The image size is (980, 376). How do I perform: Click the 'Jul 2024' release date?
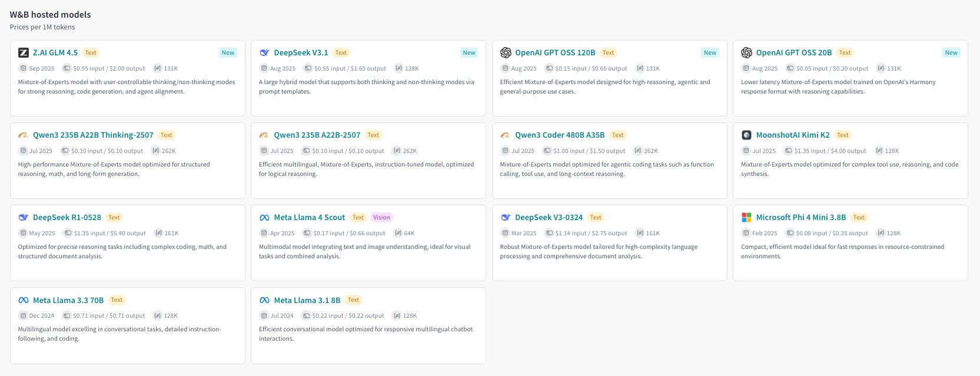(x=282, y=315)
